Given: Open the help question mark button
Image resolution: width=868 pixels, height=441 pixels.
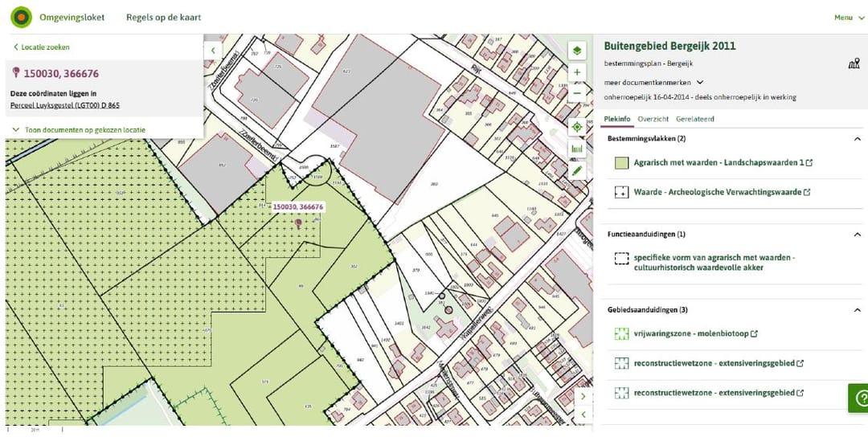Looking at the screenshot, I should pos(860,397).
